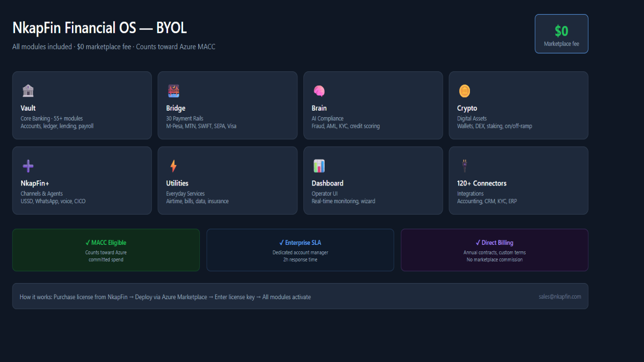Image resolution: width=644 pixels, height=362 pixels.
Task: Click the 'How it works' instruction text
Action: tap(165, 297)
